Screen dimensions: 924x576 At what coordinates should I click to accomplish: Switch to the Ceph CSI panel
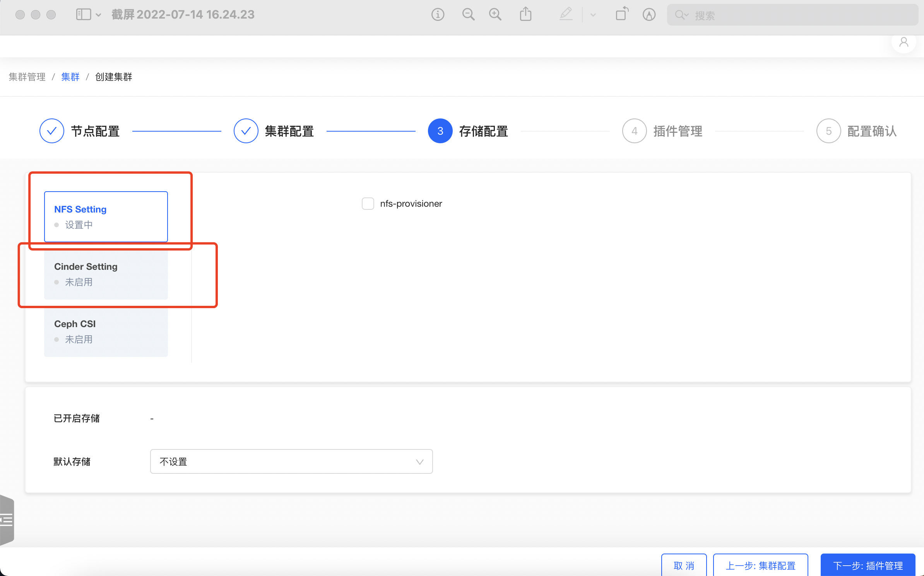click(106, 331)
